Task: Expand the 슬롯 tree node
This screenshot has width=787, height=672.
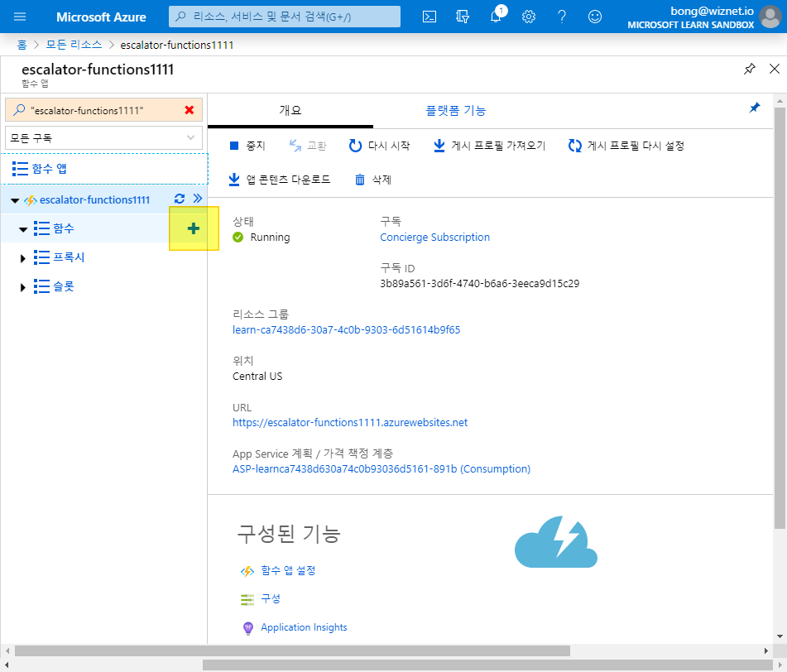Action: [x=22, y=287]
